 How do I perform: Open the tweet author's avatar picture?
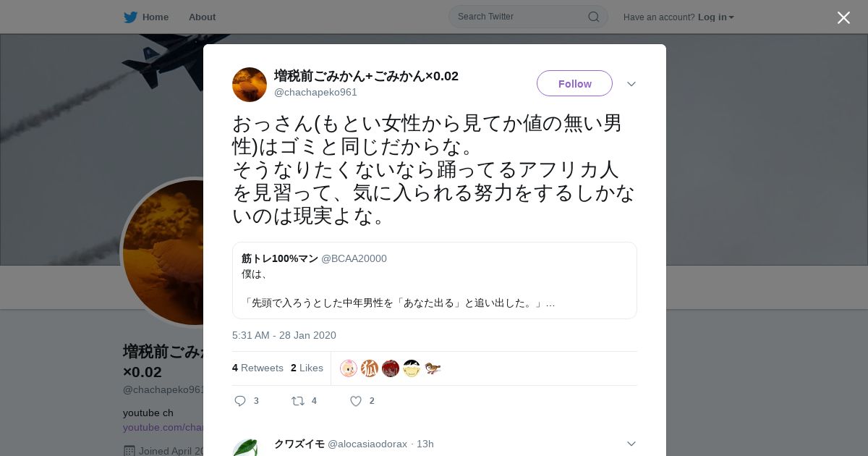click(250, 85)
